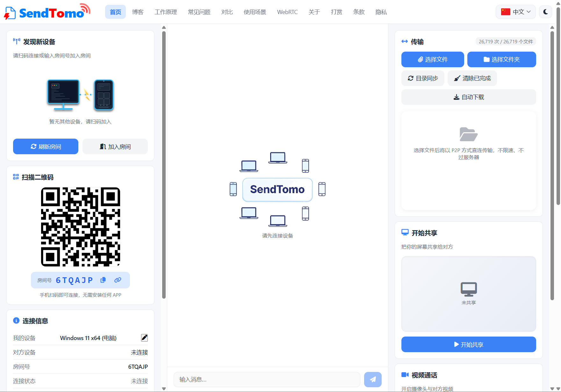Click the info icon next to 连接信息
This screenshot has width=561, height=392.
click(x=16, y=320)
